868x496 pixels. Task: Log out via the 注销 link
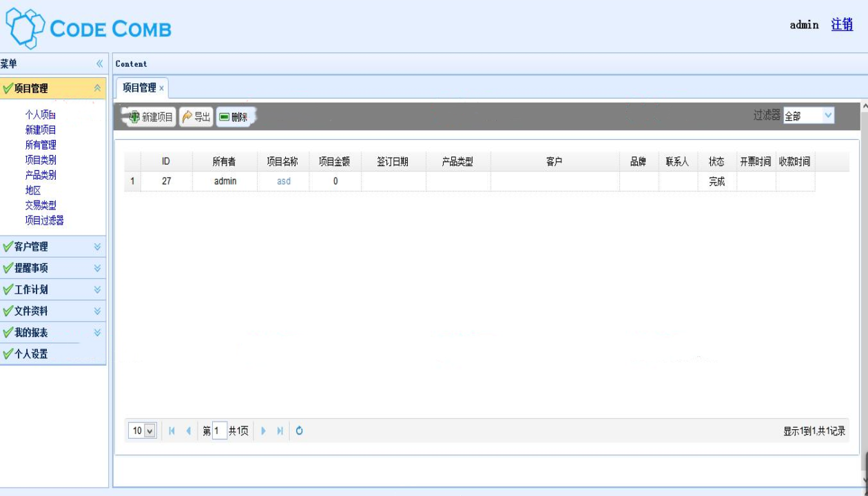[842, 25]
